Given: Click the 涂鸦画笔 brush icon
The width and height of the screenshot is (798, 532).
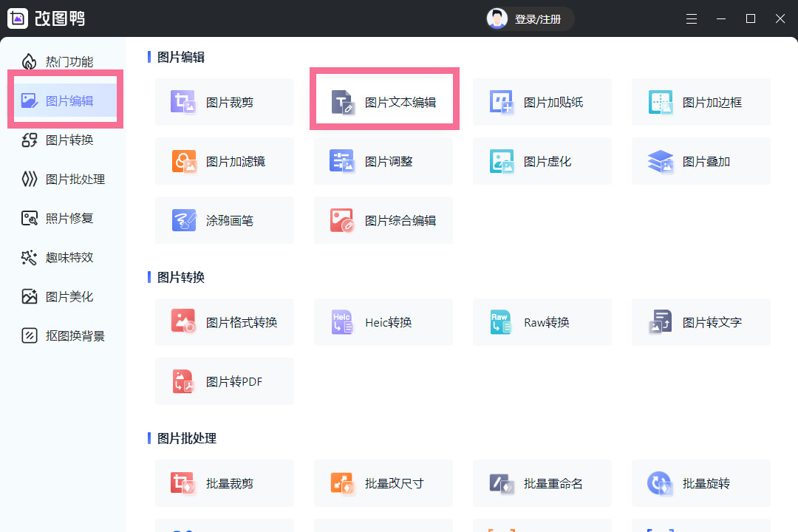Looking at the screenshot, I should coord(184,220).
